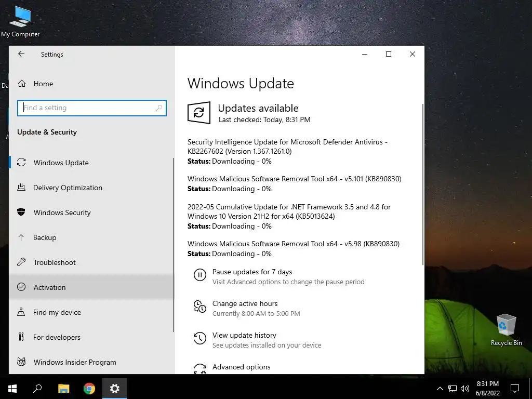Click the Advanced options gear-sync icon
532x399 pixels.
[x=200, y=368]
